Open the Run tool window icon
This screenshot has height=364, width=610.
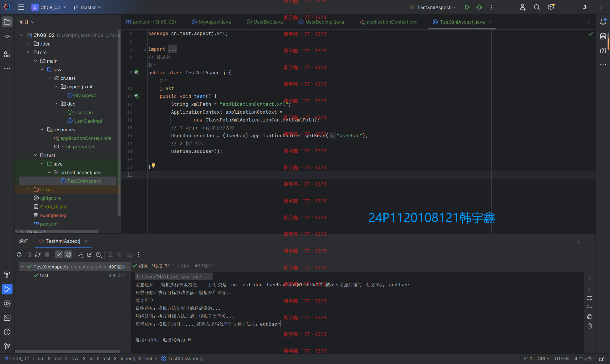pos(7,289)
